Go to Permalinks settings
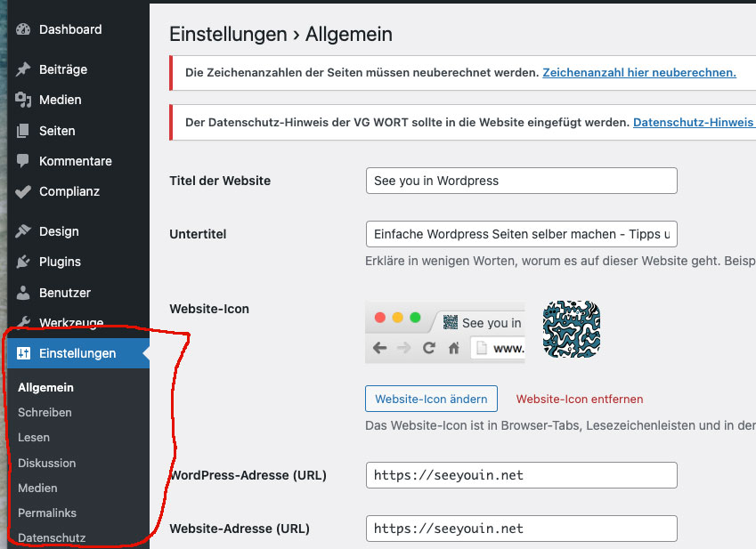The image size is (756, 549). pyautogui.click(x=47, y=513)
